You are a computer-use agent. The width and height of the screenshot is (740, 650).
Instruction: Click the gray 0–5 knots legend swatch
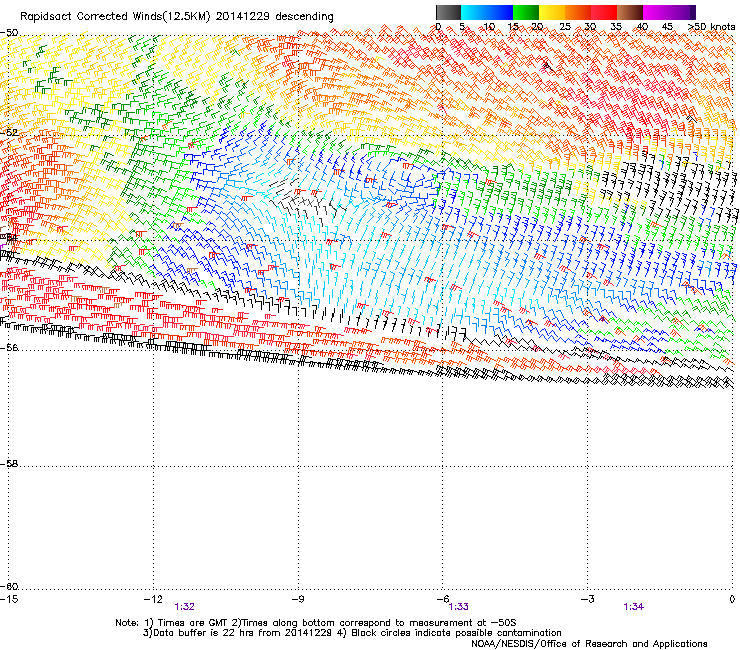coord(448,12)
